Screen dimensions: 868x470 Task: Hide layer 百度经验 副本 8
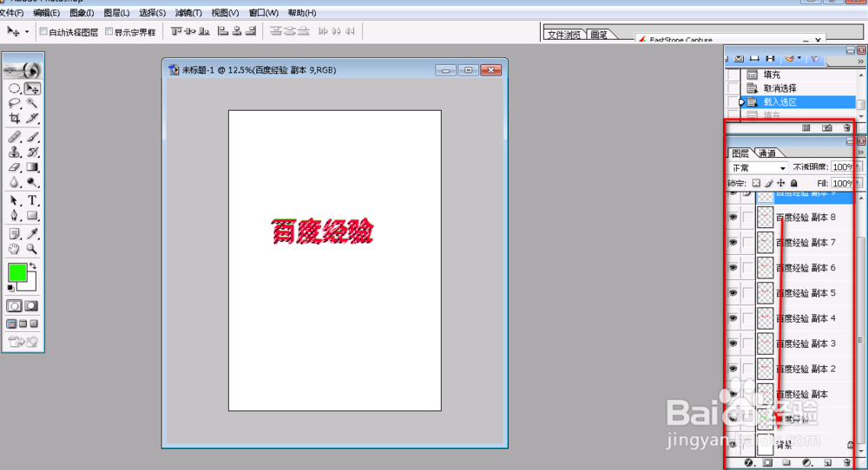[x=733, y=218]
